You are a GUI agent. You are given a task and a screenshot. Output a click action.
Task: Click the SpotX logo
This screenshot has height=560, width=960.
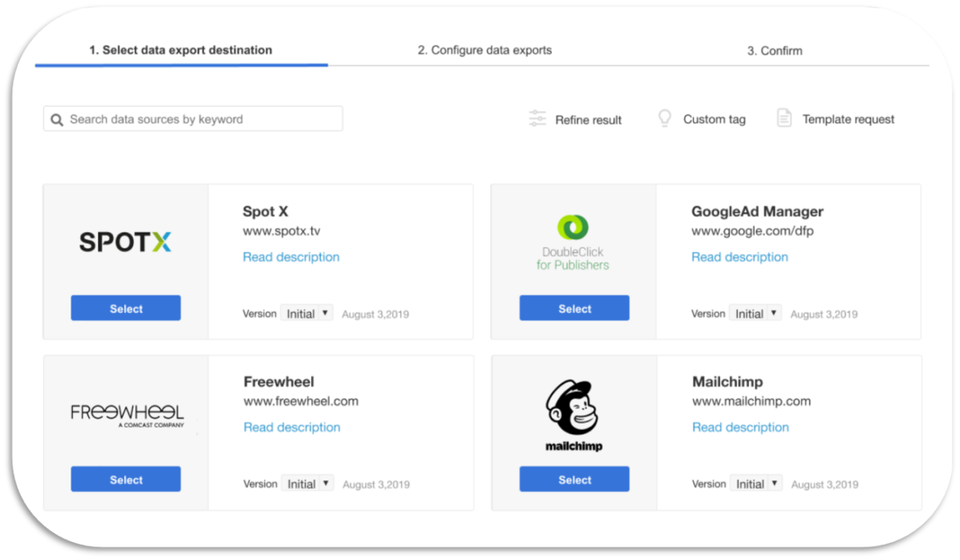125,241
